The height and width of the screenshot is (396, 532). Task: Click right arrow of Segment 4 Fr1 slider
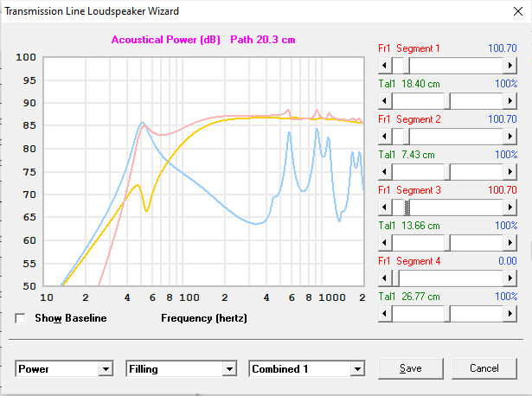pyautogui.click(x=510, y=278)
